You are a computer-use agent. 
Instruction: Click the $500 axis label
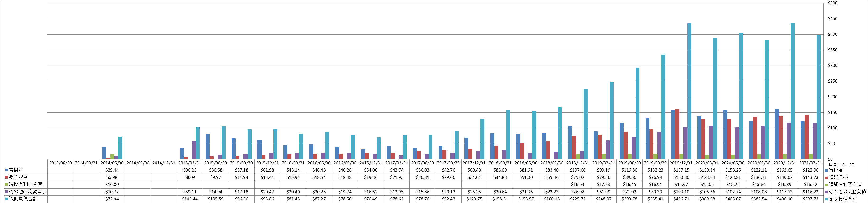[833, 3]
